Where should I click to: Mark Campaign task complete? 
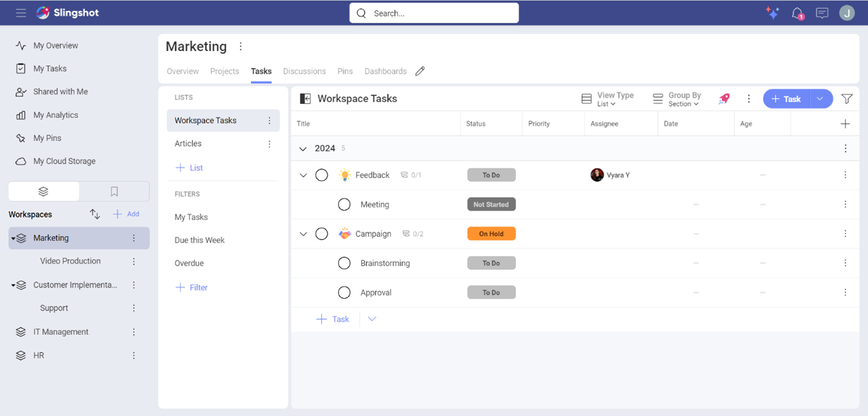[322, 233]
